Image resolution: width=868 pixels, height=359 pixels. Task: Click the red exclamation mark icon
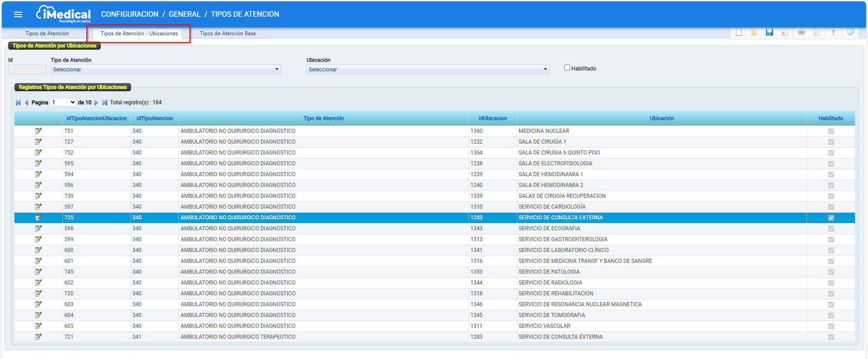[x=833, y=33]
